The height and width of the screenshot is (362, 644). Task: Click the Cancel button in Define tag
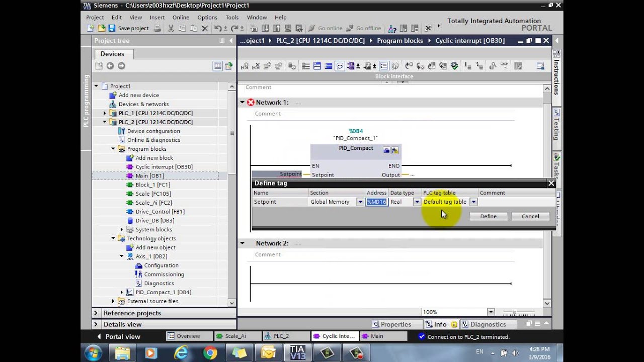click(530, 216)
